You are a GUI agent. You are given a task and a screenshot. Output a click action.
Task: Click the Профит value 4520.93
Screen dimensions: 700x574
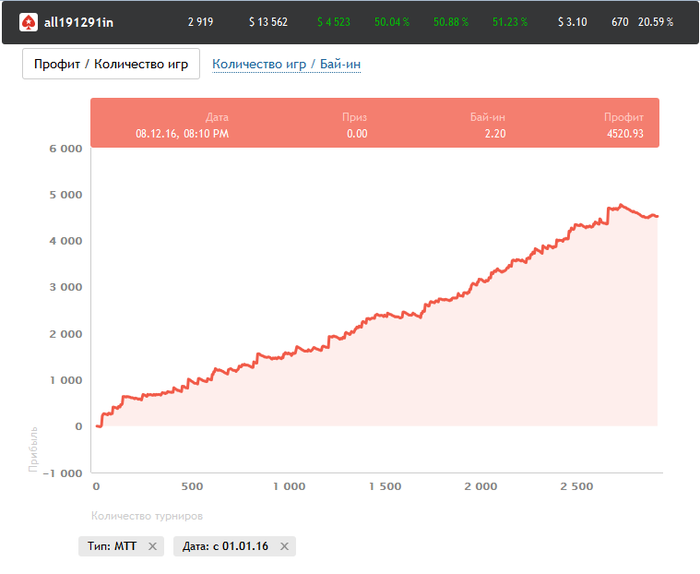point(625,133)
